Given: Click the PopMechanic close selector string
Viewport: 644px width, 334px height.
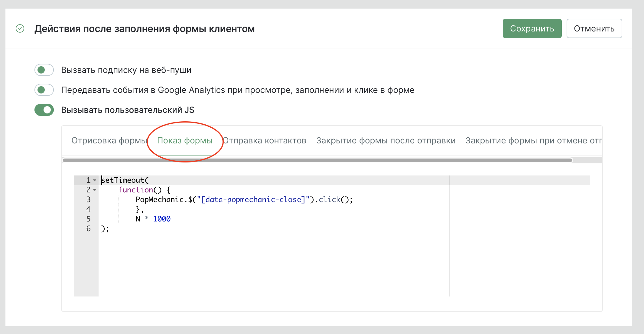Looking at the screenshot, I should click(x=253, y=200).
